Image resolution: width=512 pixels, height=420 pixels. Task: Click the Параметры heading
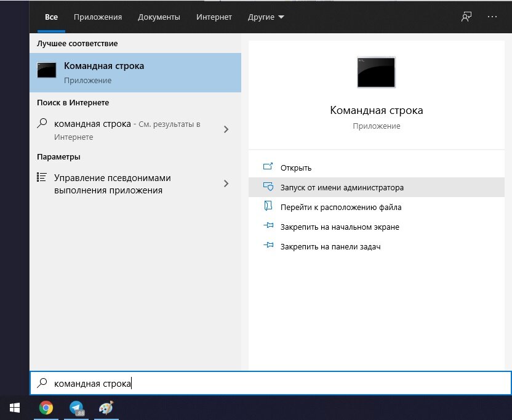(x=58, y=157)
